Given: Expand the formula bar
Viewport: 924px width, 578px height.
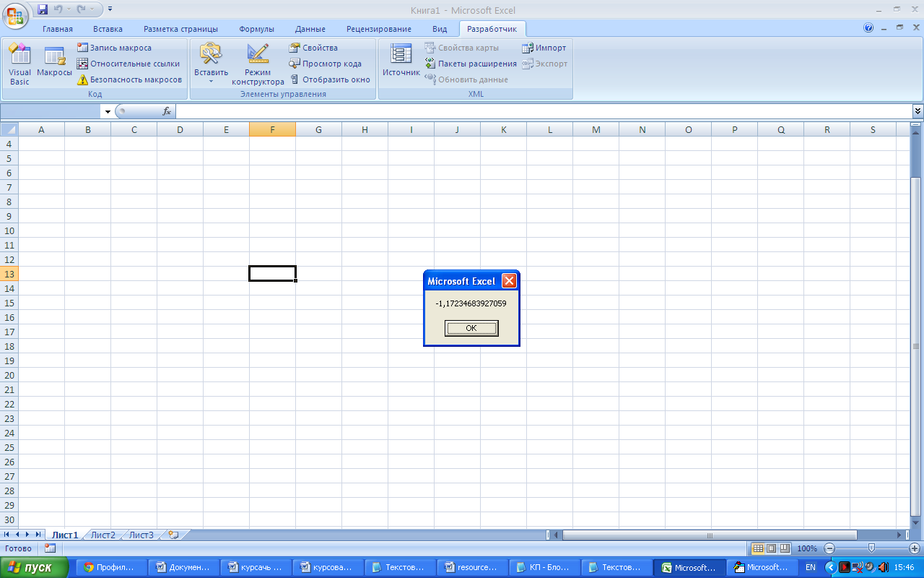Looking at the screenshot, I should 918,111.
